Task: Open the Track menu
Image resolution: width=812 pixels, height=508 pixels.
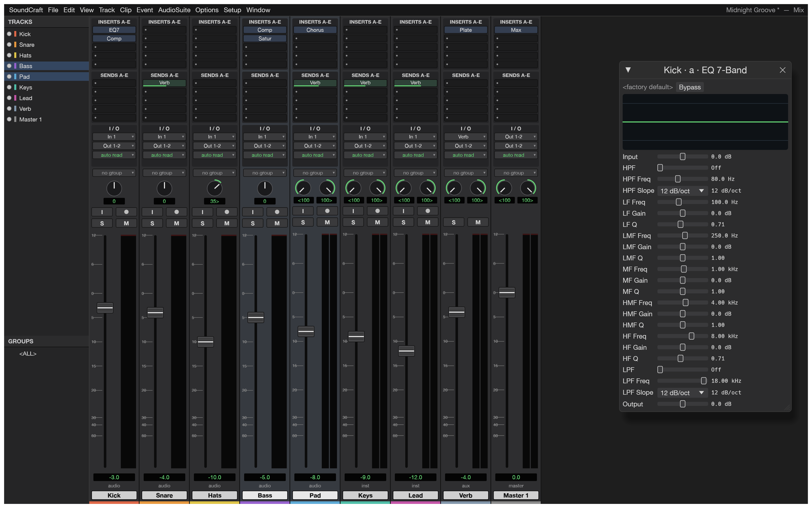Action: (x=107, y=10)
